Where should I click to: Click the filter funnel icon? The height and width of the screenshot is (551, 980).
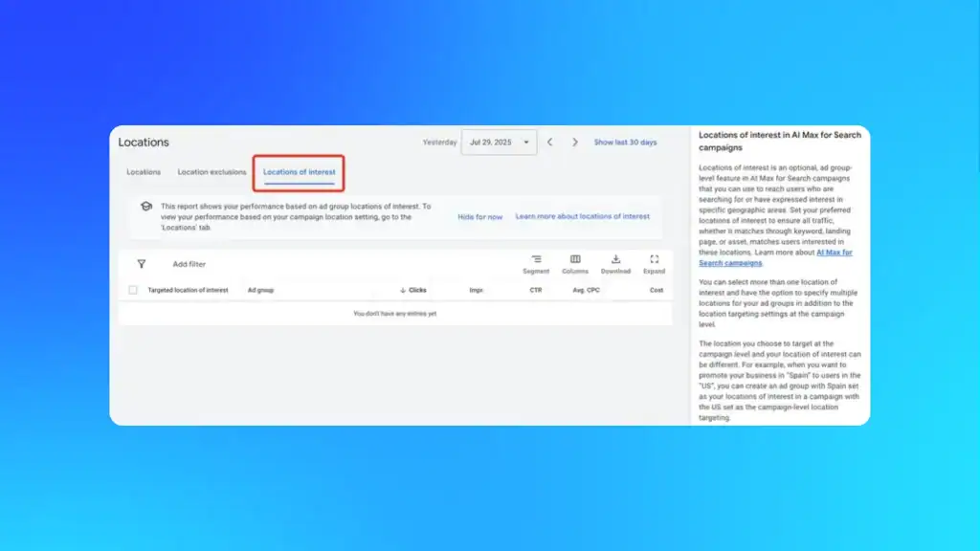(x=142, y=264)
